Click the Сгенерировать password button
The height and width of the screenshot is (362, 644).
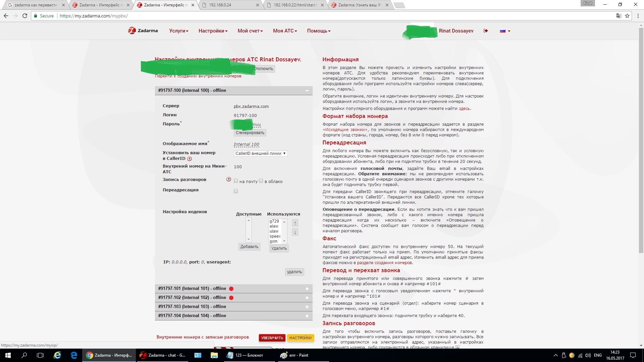pyautogui.click(x=250, y=133)
